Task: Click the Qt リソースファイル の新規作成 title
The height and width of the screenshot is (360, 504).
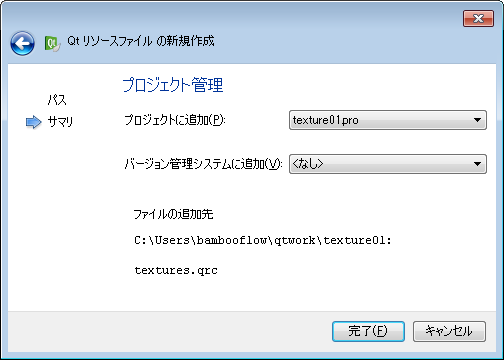Action: 141,41
